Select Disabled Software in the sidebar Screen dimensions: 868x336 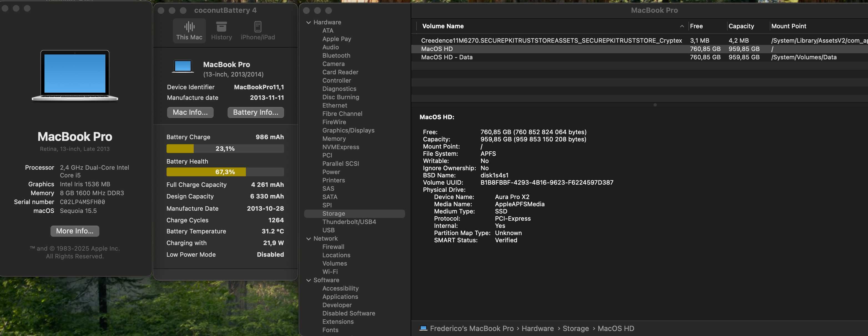[349, 314]
